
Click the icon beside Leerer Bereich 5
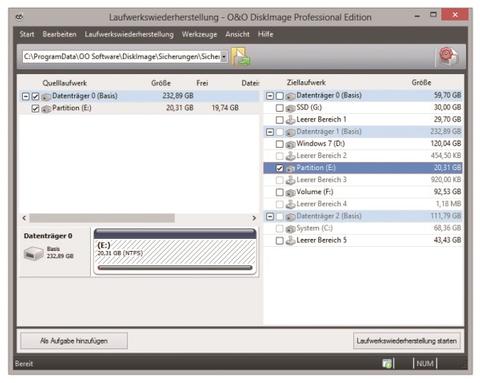(291, 240)
